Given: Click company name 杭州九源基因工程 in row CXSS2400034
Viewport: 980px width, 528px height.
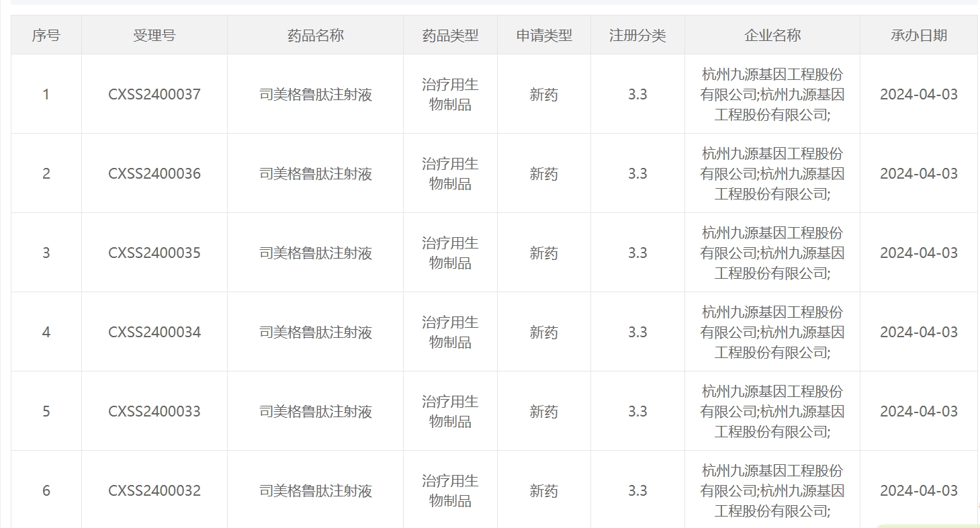Looking at the screenshot, I should click(x=772, y=333).
